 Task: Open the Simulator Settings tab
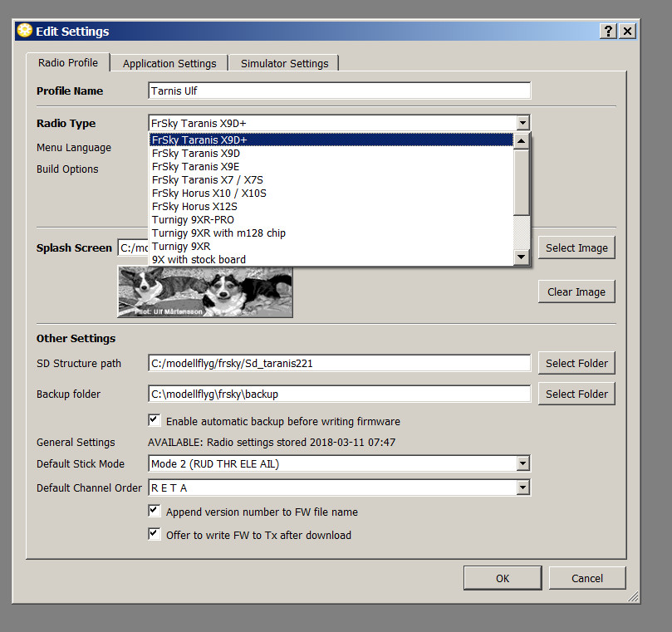point(284,63)
